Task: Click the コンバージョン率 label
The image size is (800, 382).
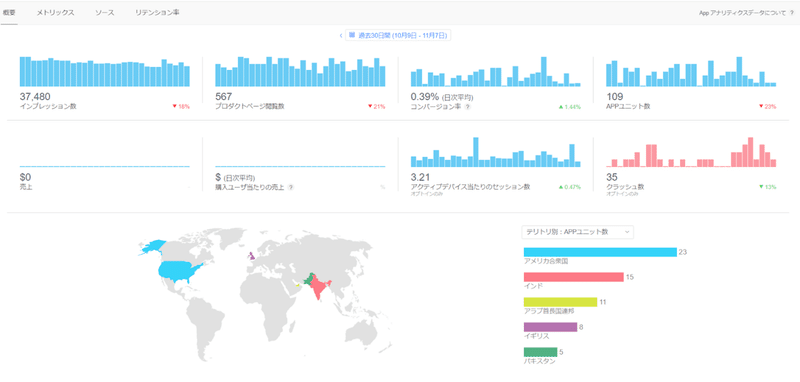Action: 436,107
